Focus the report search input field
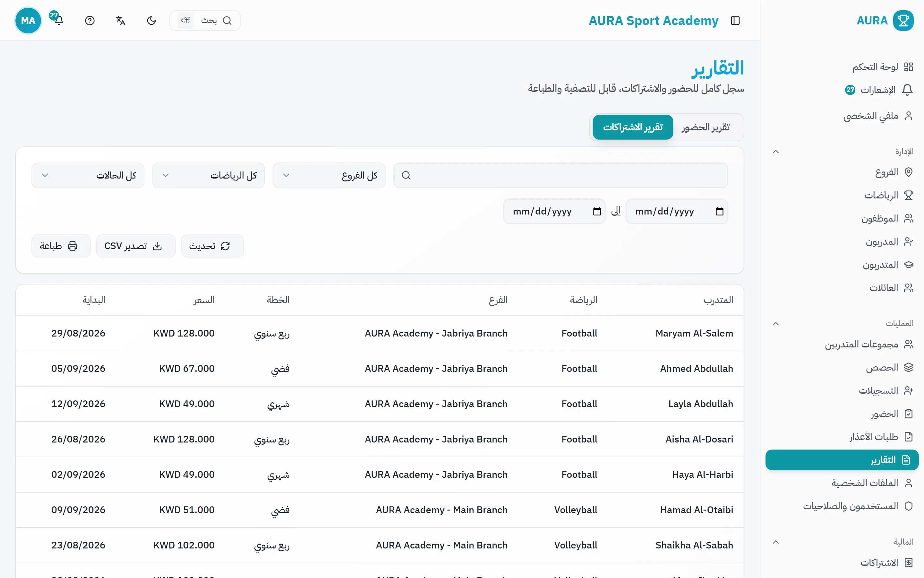 pos(560,175)
